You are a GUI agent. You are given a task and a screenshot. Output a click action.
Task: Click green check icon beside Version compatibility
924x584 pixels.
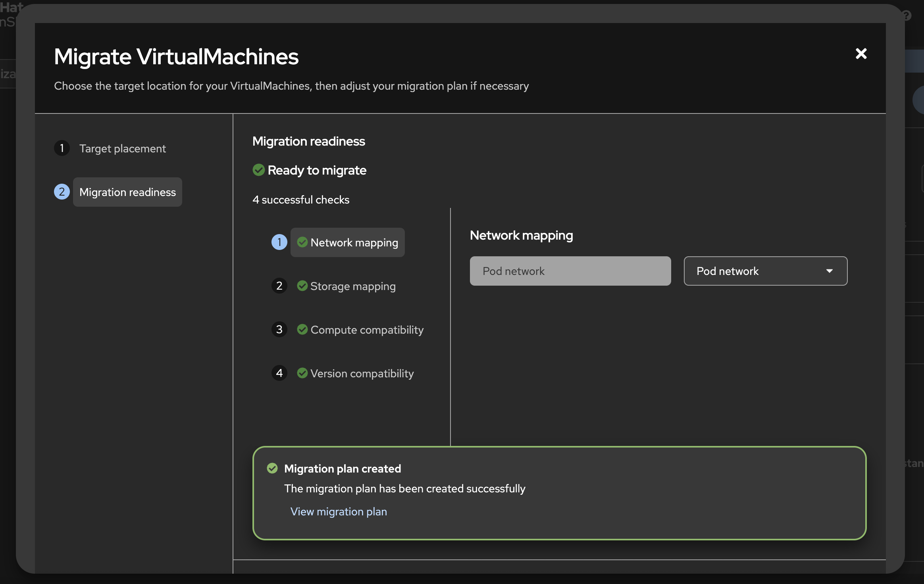click(302, 373)
